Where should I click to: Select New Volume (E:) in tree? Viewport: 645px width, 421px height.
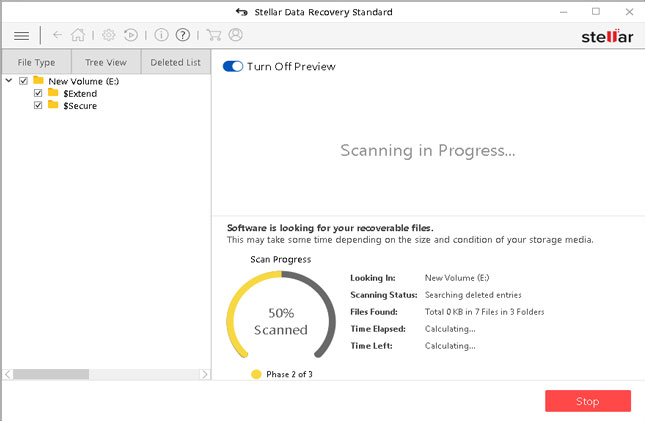84,81
